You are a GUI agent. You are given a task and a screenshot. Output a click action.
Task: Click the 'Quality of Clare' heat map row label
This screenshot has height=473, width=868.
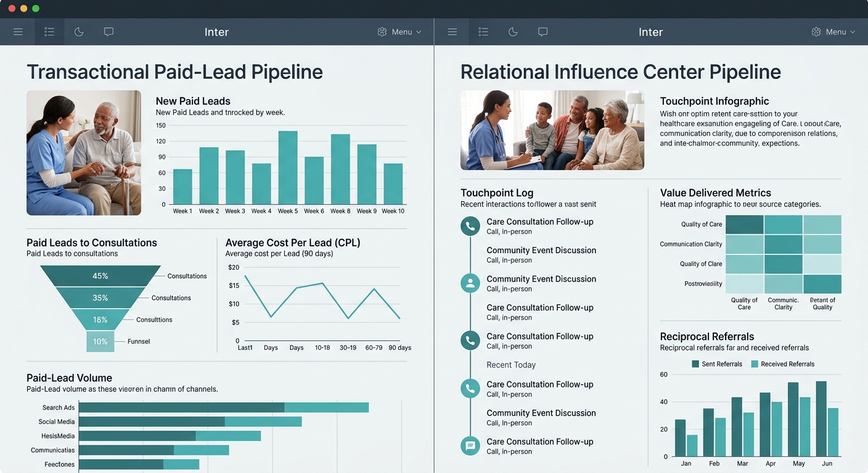click(701, 264)
